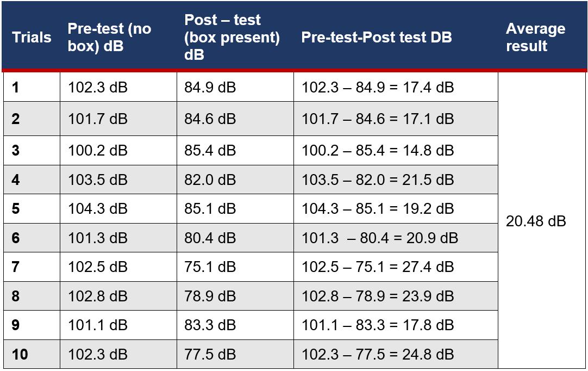This screenshot has width=588, height=371.
Task: Select the 102.8 – 78.9 = 23.9 dB cell
Action: (x=396, y=296)
